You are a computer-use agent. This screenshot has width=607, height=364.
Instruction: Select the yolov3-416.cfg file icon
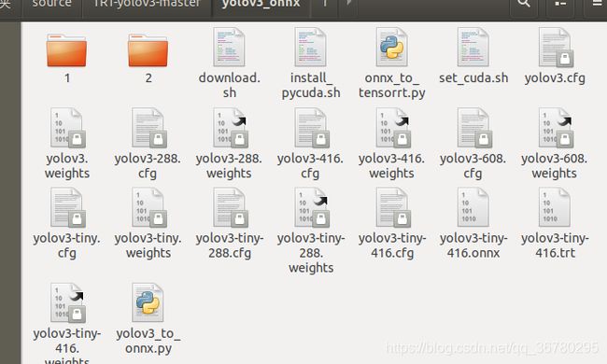(312, 128)
